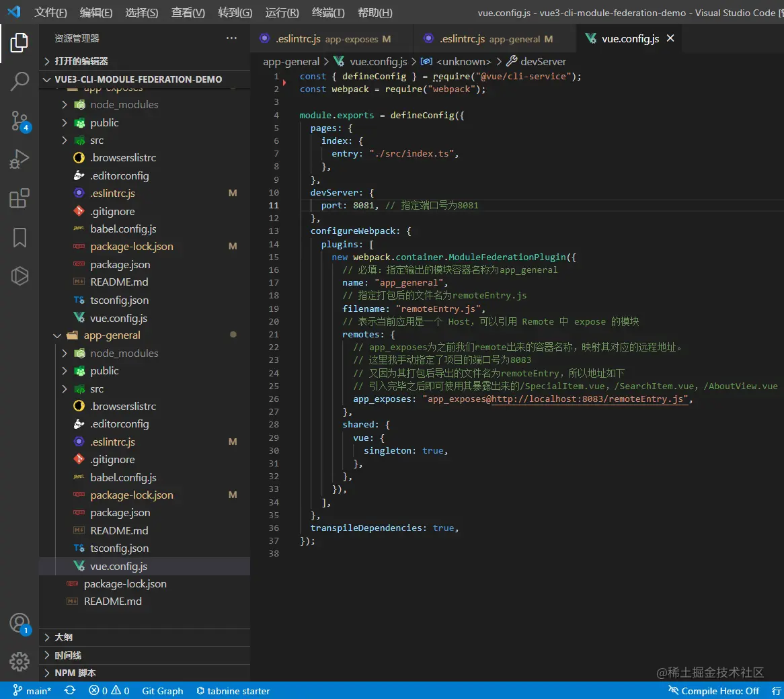This screenshot has height=699, width=784.
Task: Click the VS Code logo icon
Action: coord(14,12)
